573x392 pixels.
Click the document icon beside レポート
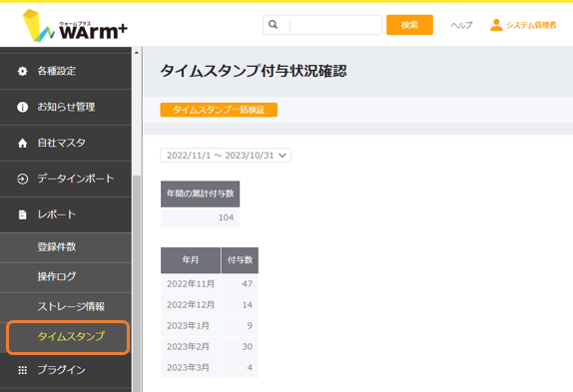coord(23,214)
